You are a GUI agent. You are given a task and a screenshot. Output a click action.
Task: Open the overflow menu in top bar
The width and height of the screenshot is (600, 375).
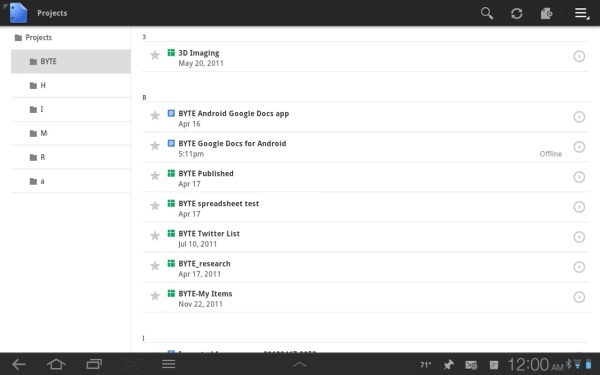pyautogui.click(x=581, y=13)
